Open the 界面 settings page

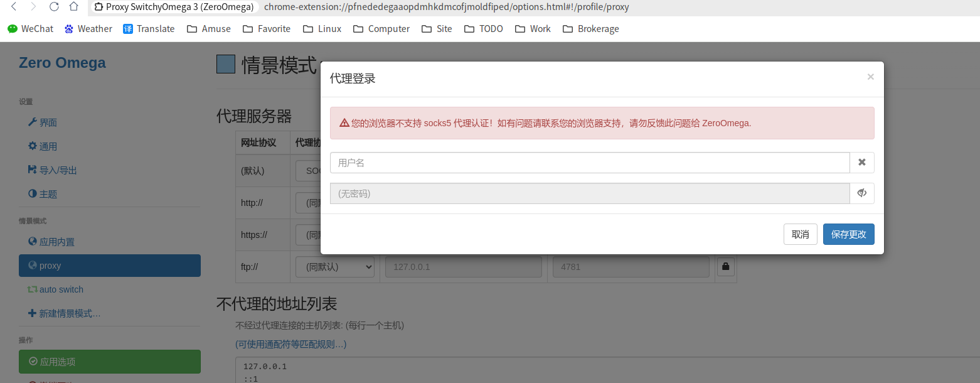pos(43,122)
